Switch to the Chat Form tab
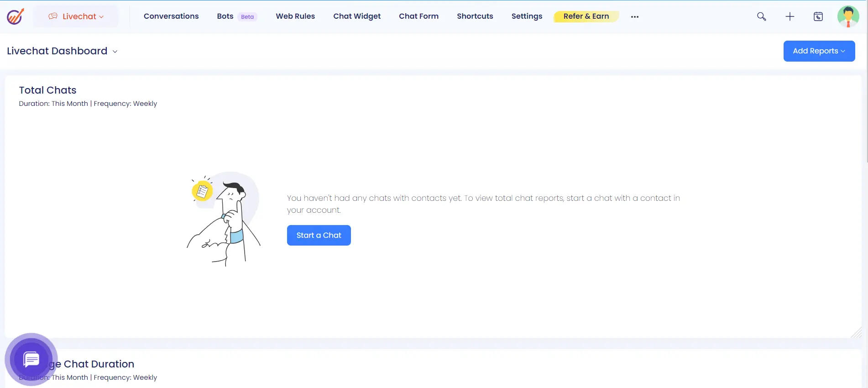Screen dimensions: 868x388 coord(418,16)
